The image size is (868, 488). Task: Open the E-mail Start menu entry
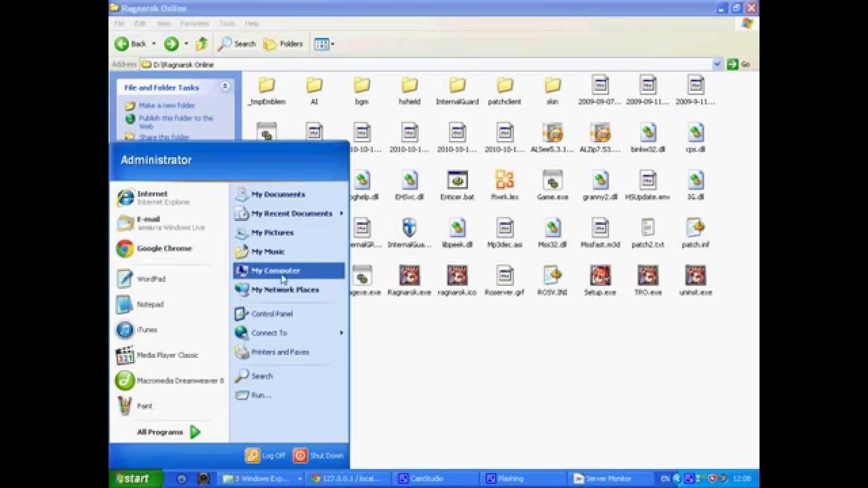[161, 223]
